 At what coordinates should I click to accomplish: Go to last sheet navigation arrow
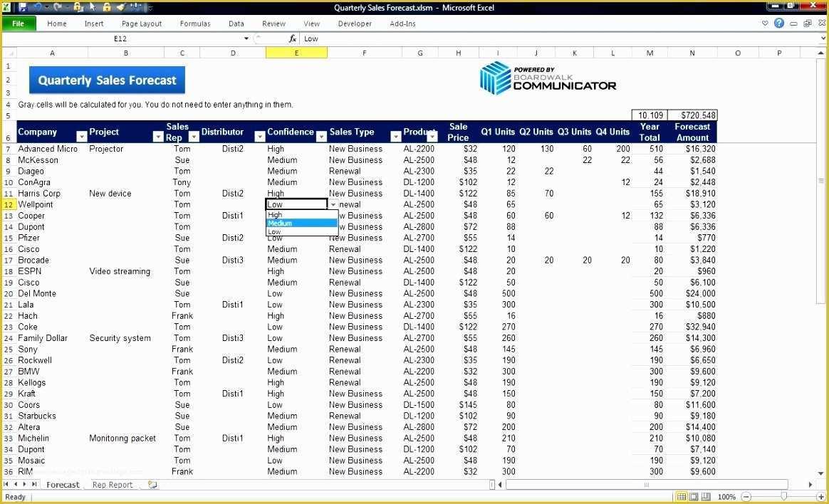pyautogui.click(x=34, y=485)
